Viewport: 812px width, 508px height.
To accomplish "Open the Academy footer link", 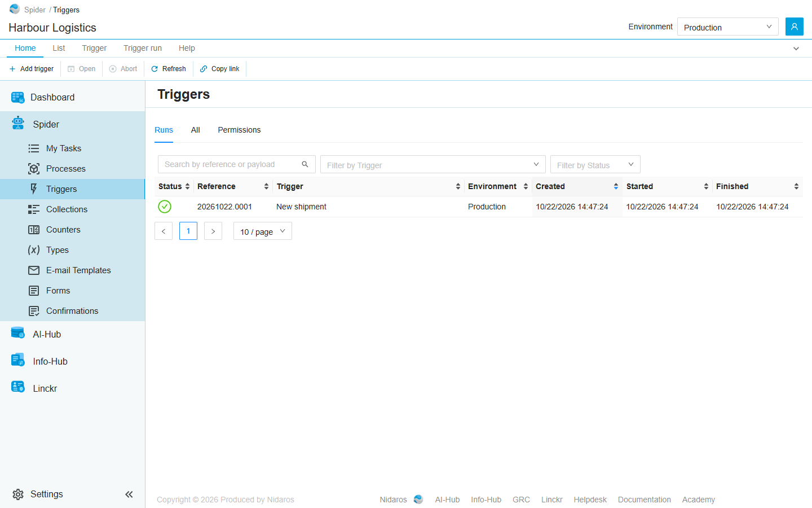I will [x=698, y=500].
